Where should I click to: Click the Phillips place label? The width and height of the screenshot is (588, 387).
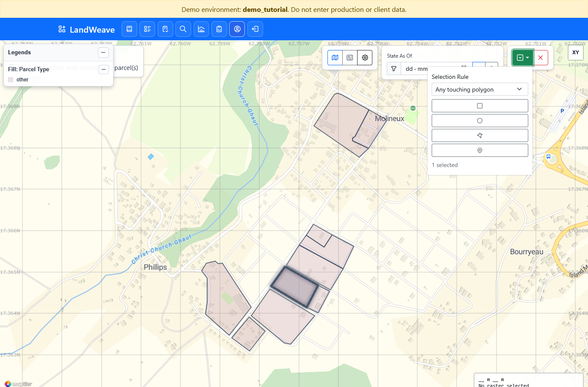tap(155, 267)
